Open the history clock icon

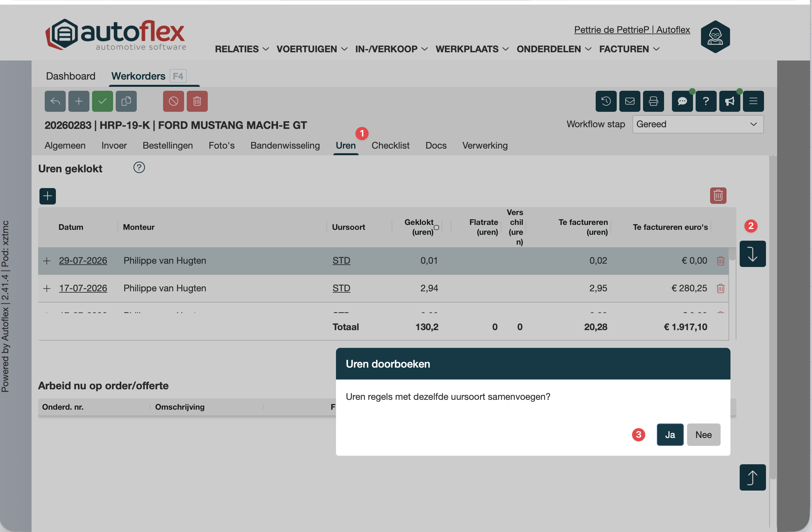[606, 101]
